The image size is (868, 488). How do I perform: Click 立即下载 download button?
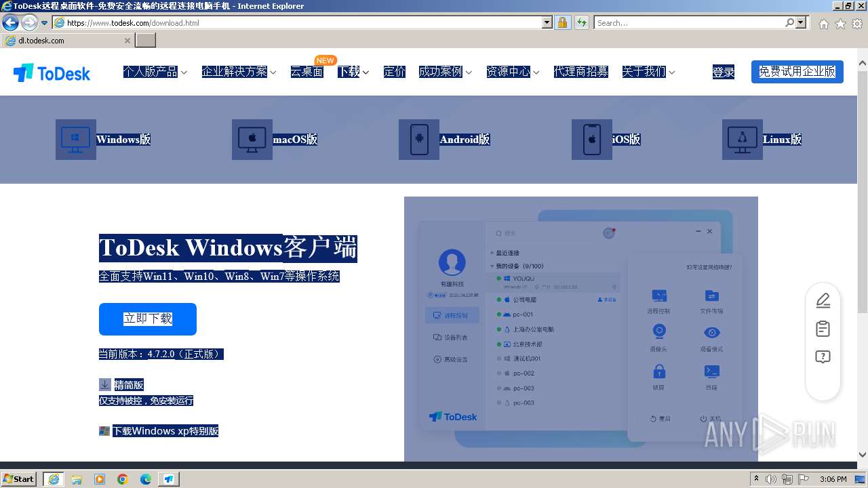tap(148, 319)
